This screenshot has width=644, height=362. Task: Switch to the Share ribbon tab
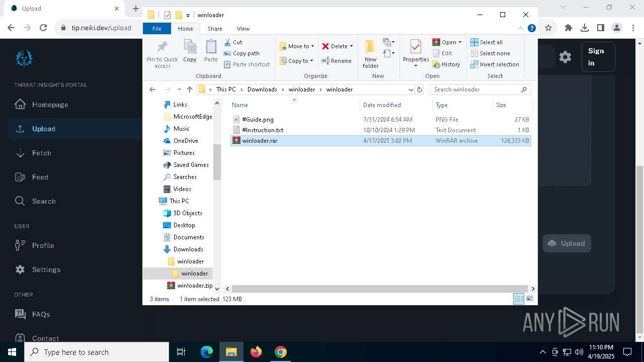pos(215,29)
